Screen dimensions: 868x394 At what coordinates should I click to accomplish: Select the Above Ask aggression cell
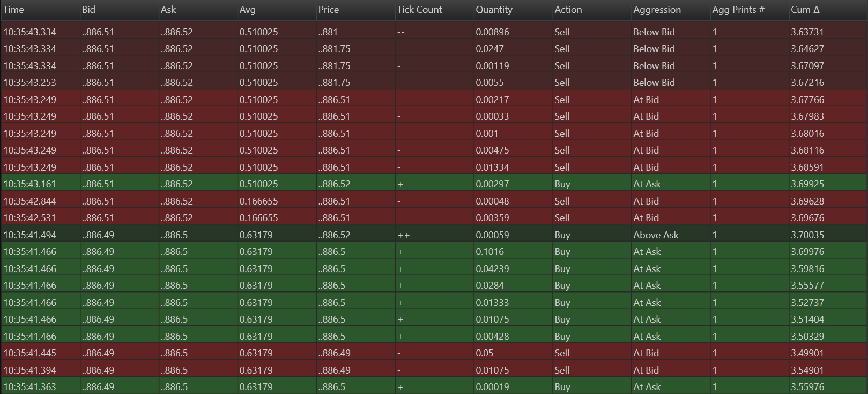click(656, 235)
